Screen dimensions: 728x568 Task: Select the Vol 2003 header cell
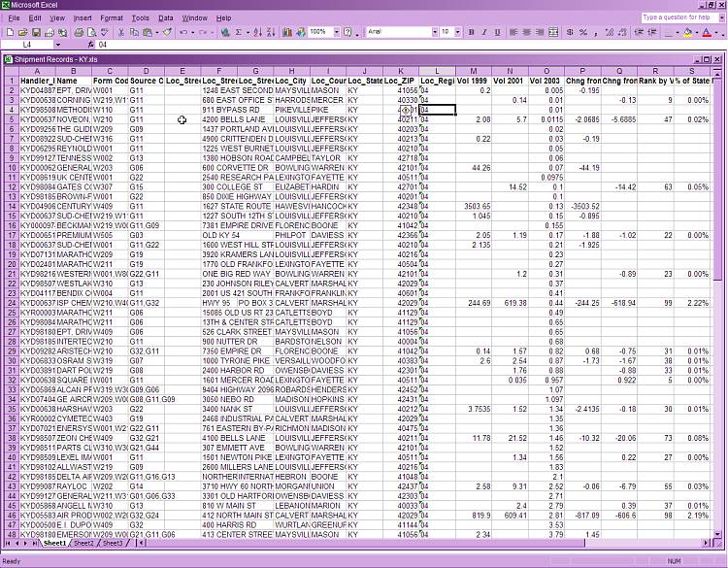pyautogui.click(x=546, y=81)
